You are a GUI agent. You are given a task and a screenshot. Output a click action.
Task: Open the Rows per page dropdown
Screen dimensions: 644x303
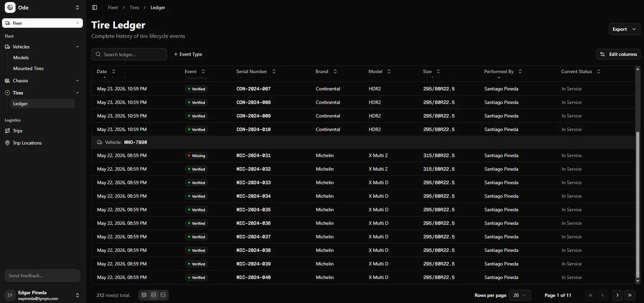point(520,295)
